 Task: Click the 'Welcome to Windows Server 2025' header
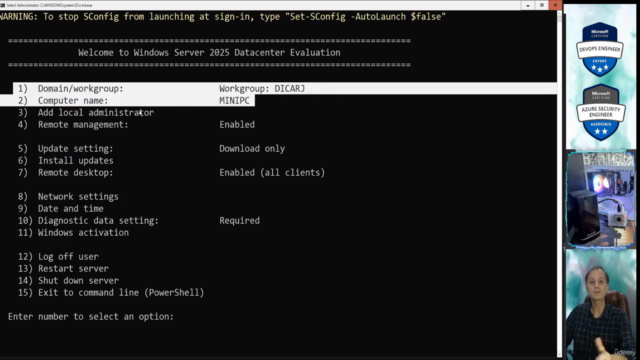(209, 53)
